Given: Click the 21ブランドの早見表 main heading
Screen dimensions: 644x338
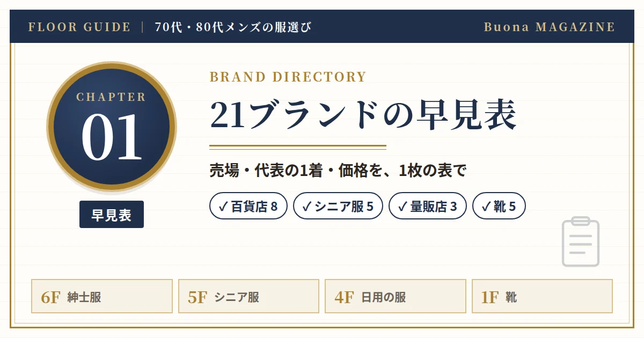Looking at the screenshot, I should (363, 115).
